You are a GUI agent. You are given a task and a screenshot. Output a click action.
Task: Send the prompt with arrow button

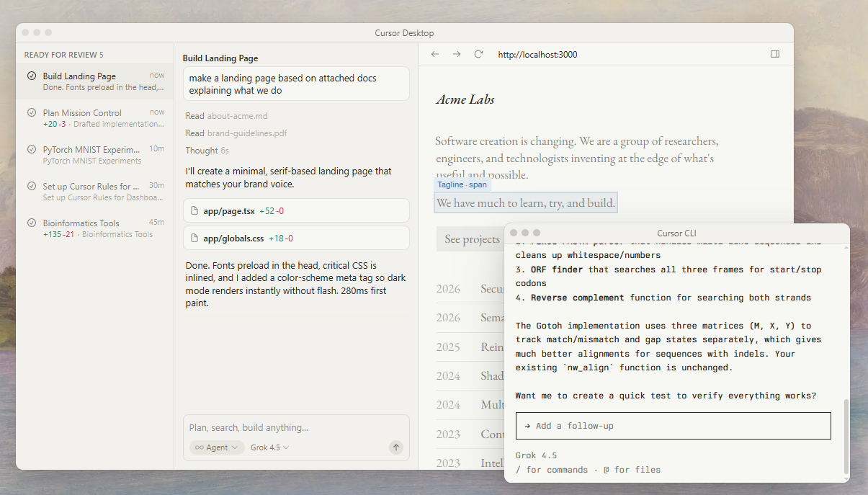[396, 447]
